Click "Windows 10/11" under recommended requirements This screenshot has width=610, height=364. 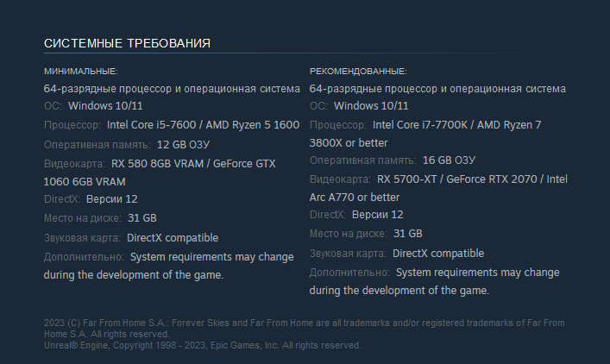click(371, 106)
